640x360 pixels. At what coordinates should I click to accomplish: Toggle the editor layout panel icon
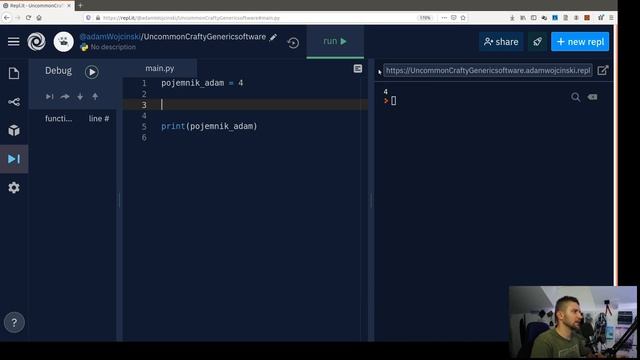coord(358,69)
